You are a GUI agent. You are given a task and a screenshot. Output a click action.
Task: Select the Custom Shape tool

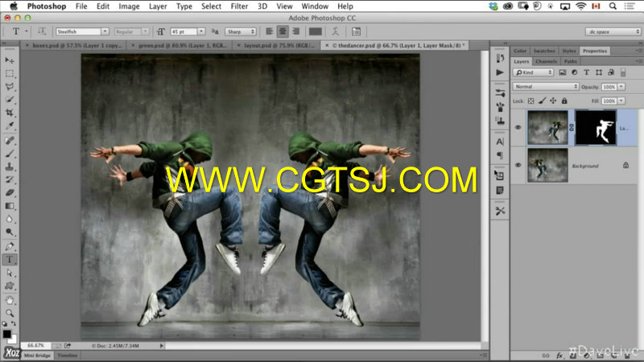point(10,286)
